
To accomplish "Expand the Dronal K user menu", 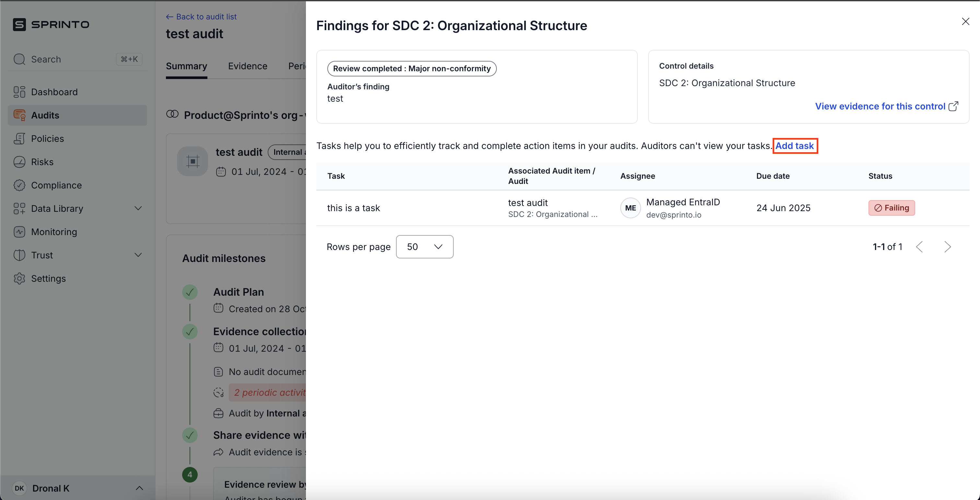I will click(x=139, y=488).
